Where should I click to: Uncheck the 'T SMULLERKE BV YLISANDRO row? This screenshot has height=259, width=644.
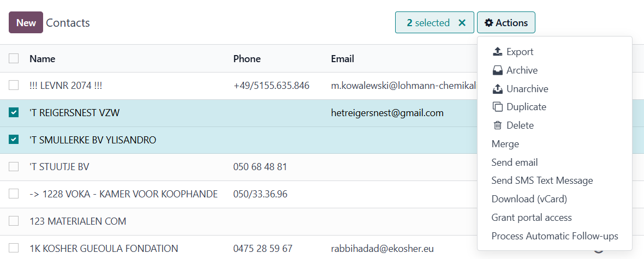(x=14, y=140)
